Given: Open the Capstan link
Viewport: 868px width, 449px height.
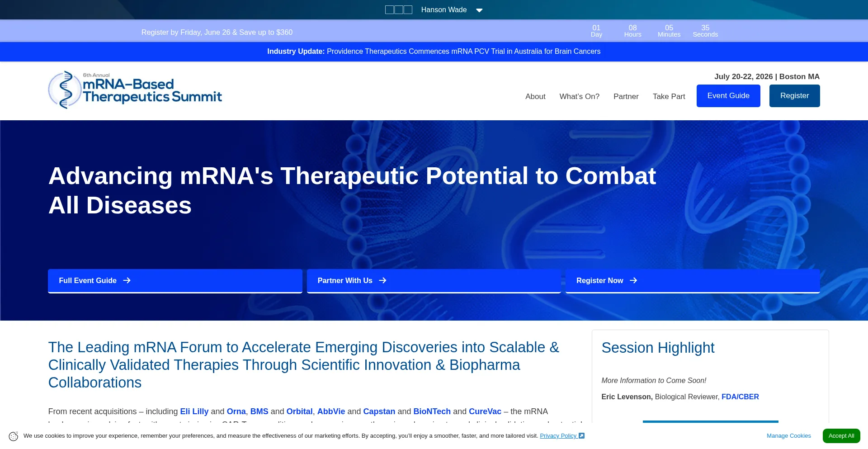Looking at the screenshot, I should (379, 411).
